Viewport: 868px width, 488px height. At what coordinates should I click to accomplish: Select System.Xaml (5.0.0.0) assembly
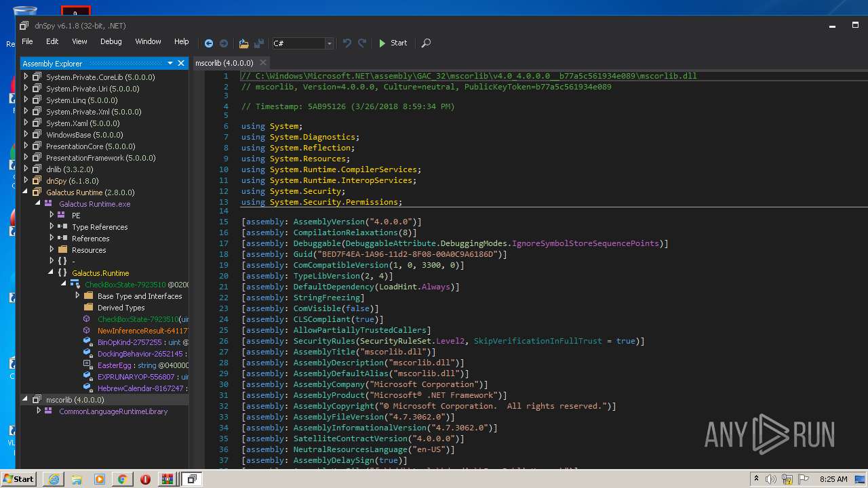click(83, 123)
